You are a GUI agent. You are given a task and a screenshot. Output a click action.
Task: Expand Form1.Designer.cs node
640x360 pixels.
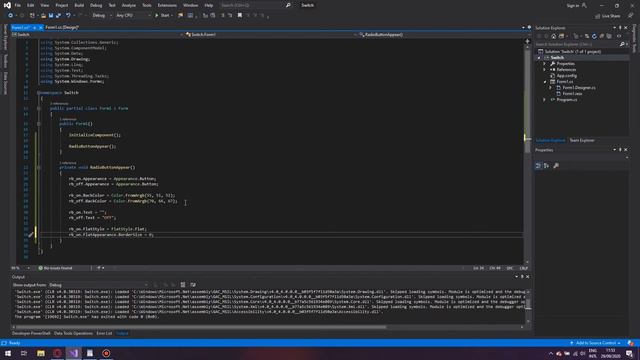(x=550, y=88)
